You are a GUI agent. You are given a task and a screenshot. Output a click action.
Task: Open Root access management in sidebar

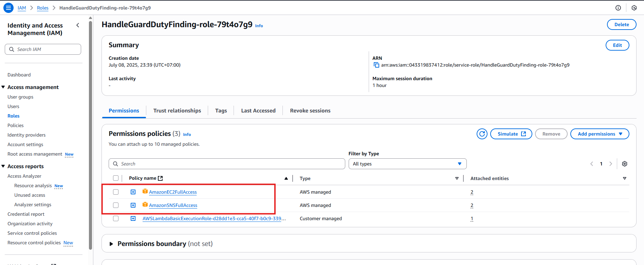[x=35, y=154]
